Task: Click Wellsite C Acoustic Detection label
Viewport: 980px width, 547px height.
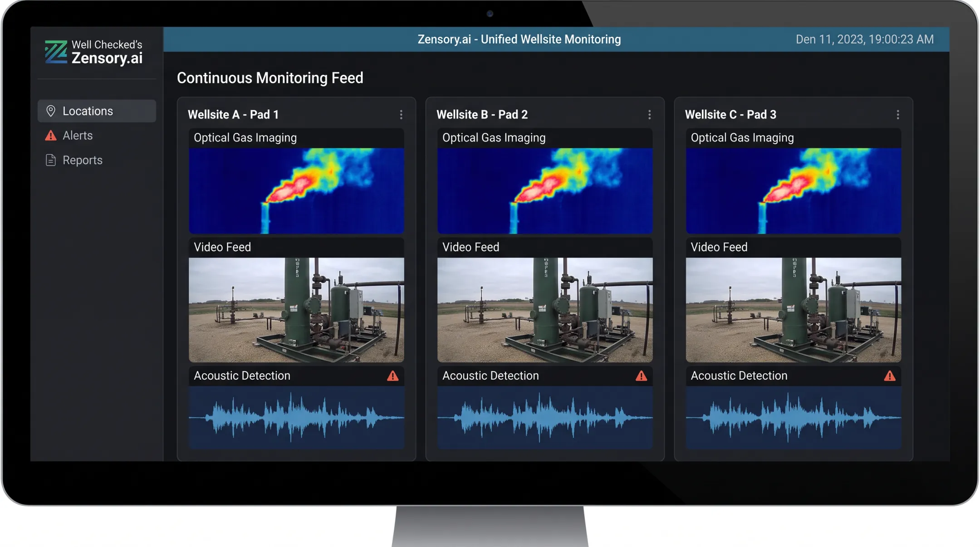Action: pos(739,376)
